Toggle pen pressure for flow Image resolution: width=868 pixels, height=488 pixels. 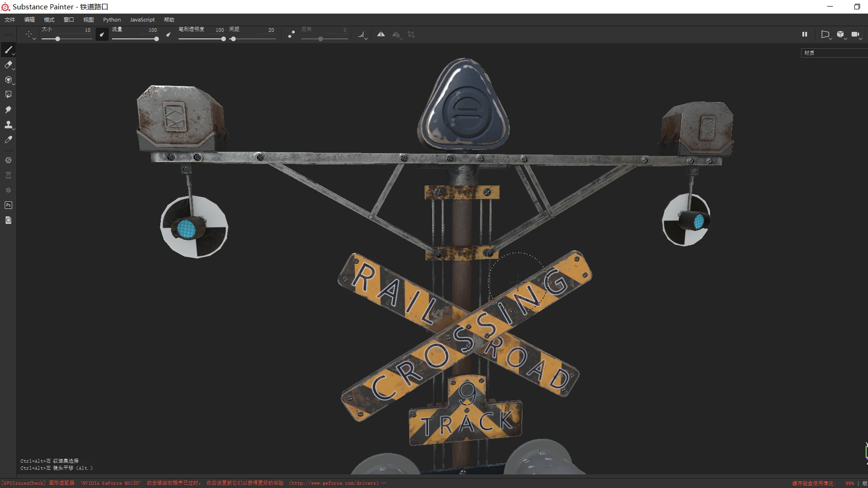click(x=168, y=34)
